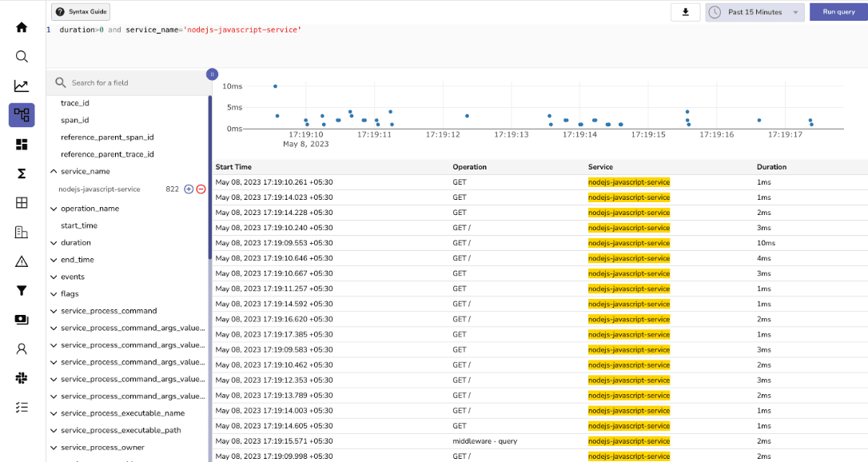The image size is (868, 462).
Task: Click the 4ms duration cell
Action: click(764, 258)
